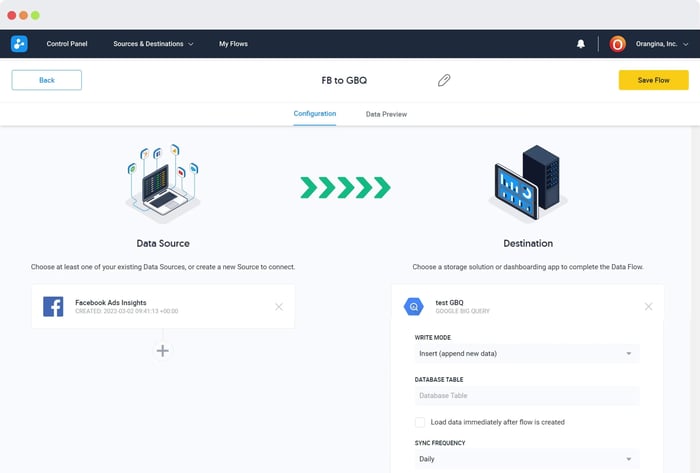Click the Orangina account avatar
Viewport: 700px width, 473px height.
(x=617, y=44)
